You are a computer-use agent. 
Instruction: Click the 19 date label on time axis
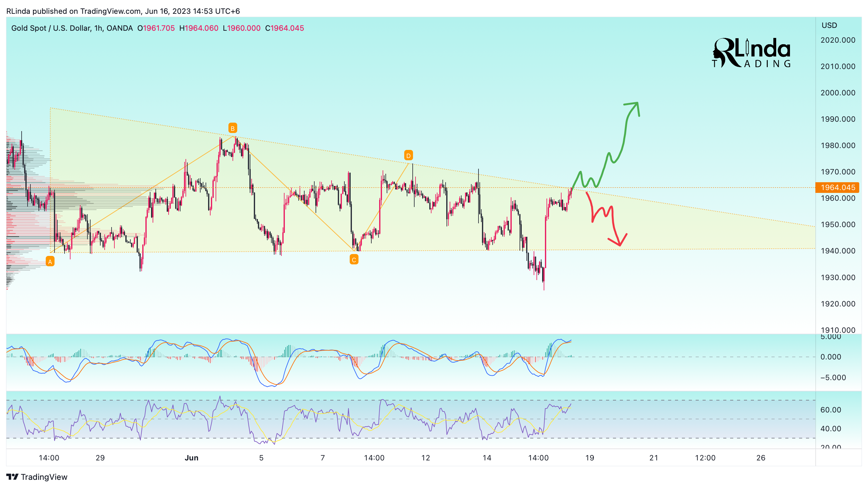click(x=590, y=458)
